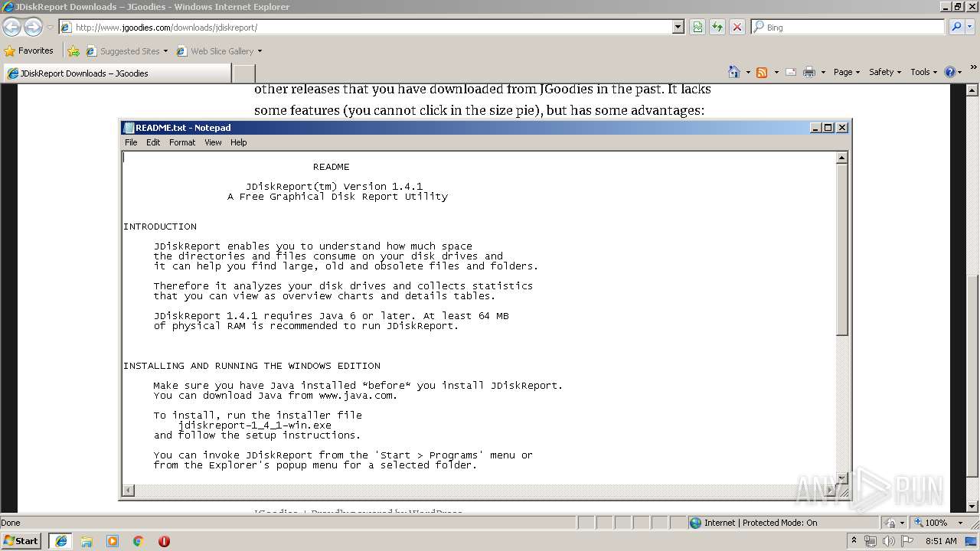The image size is (980, 551).
Task: Open Notepad Edit menu
Action: click(x=153, y=142)
